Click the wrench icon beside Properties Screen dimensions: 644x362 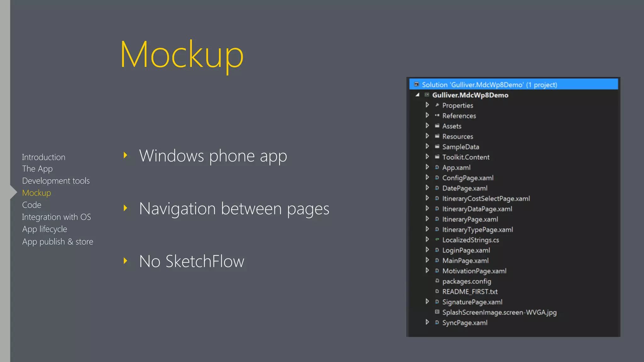point(437,105)
